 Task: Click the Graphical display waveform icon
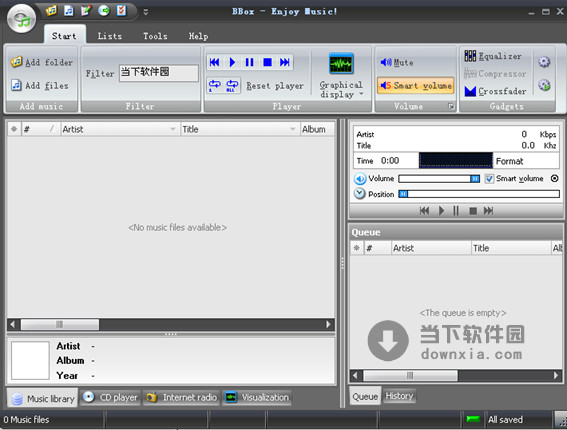coord(341,63)
